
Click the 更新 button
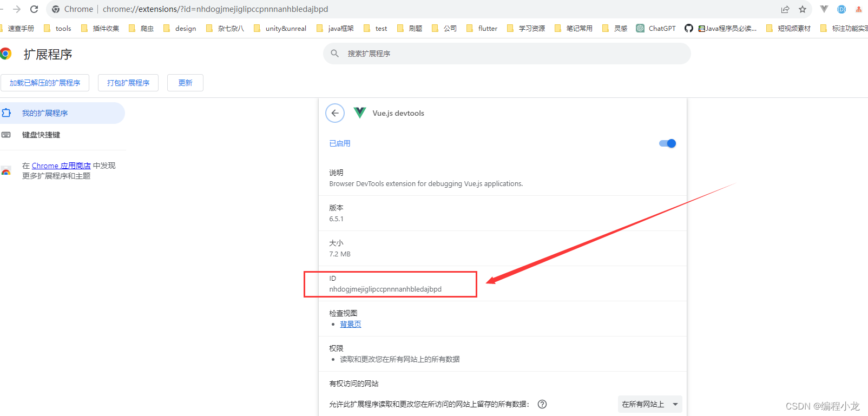point(185,83)
